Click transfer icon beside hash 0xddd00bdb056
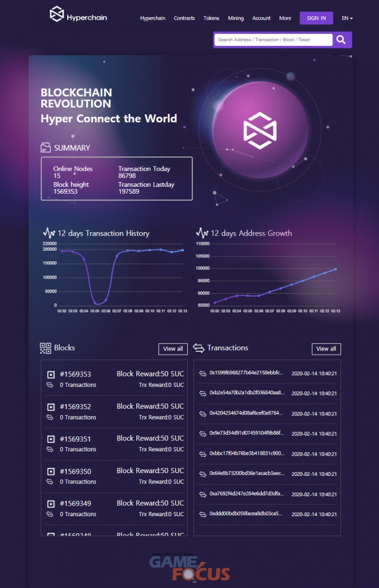The height and width of the screenshot is (588, 379). click(203, 514)
